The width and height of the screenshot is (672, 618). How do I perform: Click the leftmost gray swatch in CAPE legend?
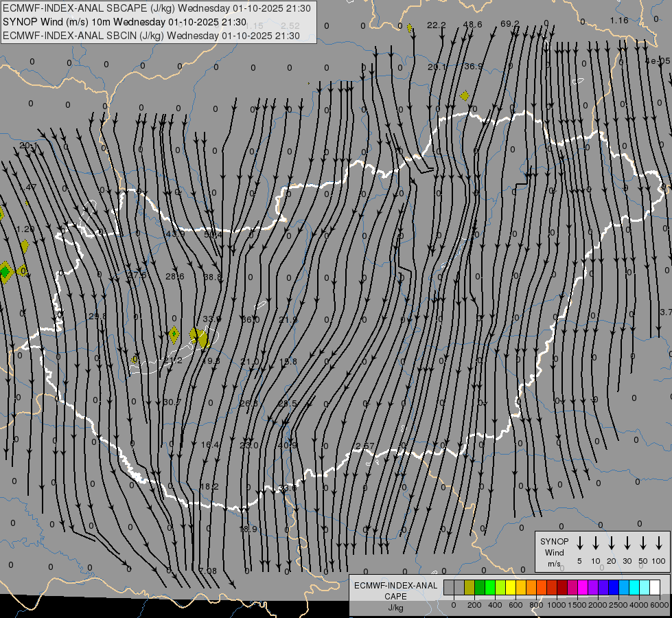pyautogui.click(x=449, y=587)
